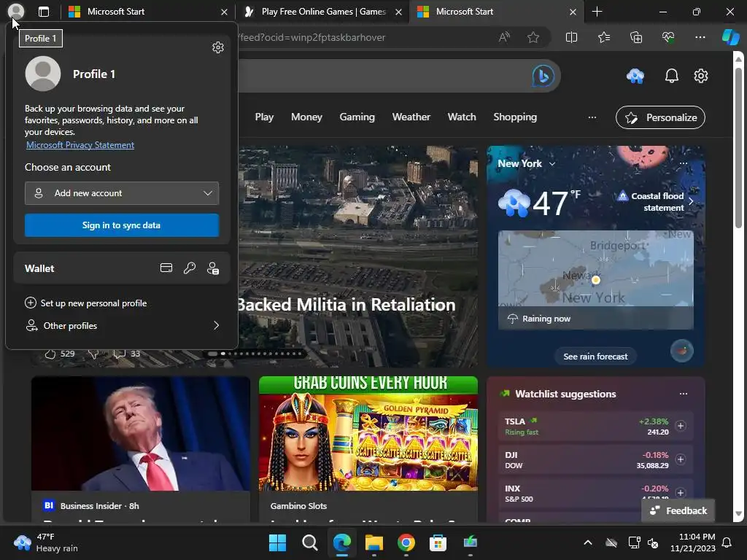This screenshot has width=747, height=560.
Task: Click Sign in to sync data button
Action: [x=122, y=225]
